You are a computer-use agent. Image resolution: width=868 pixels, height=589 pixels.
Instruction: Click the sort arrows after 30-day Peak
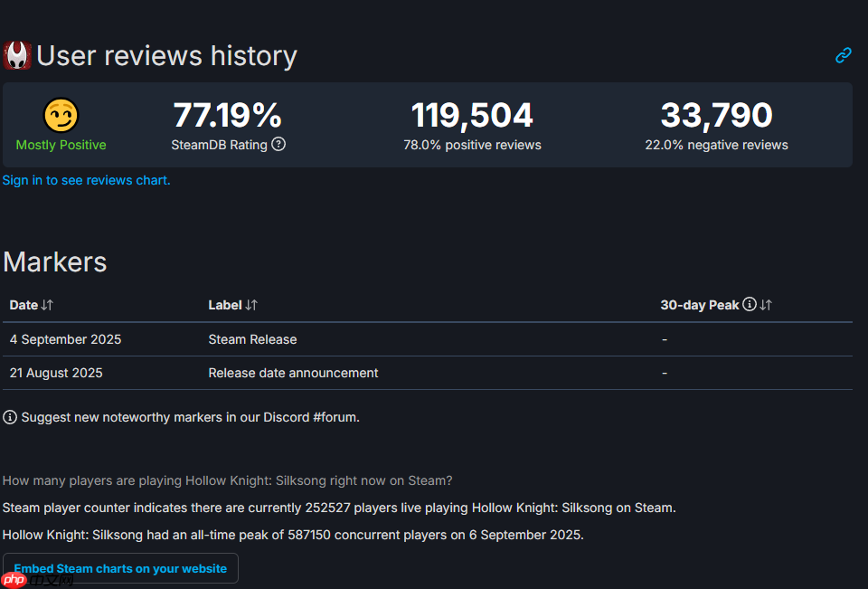tap(766, 305)
